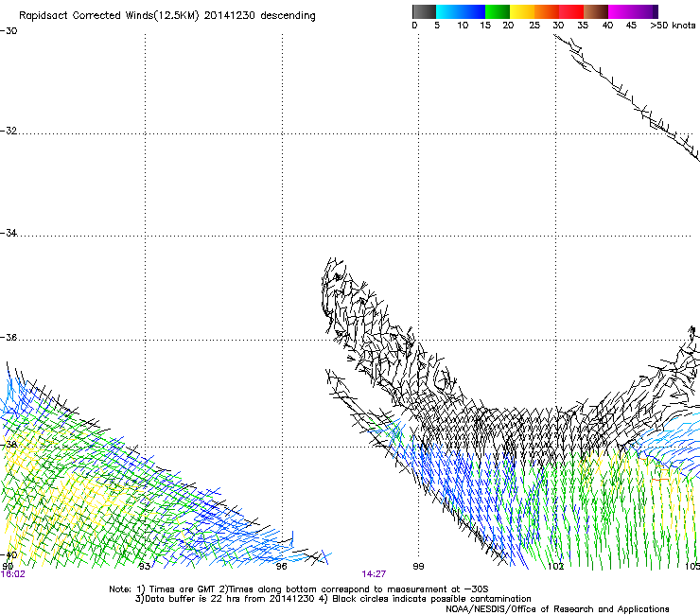The height and width of the screenshot is (615, 700).
Task: Click the Rapidscat Corrected Winds title text
Action: pos(167,16)
